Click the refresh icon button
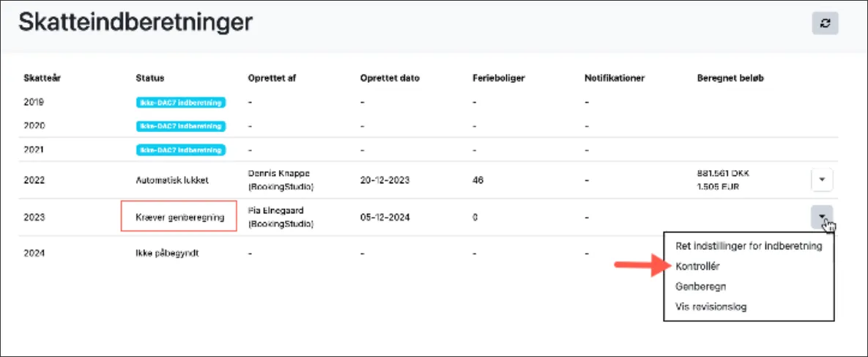Image resolution: width=868 pixels, height=357 pixels. pos(826,23)
